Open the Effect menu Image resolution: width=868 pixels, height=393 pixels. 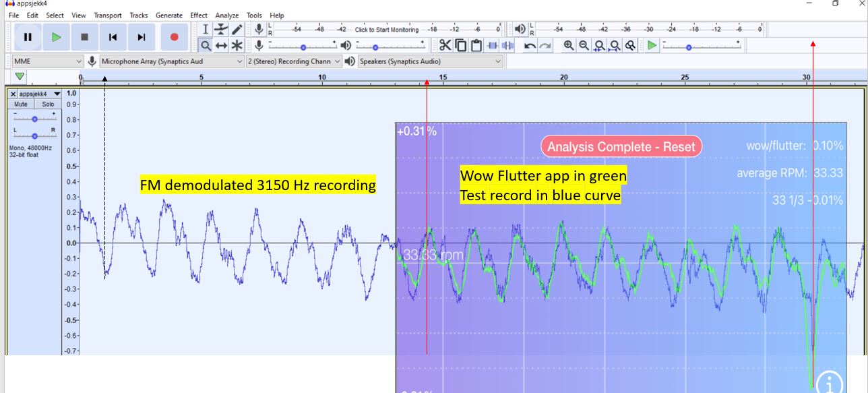tap(199, 15)
